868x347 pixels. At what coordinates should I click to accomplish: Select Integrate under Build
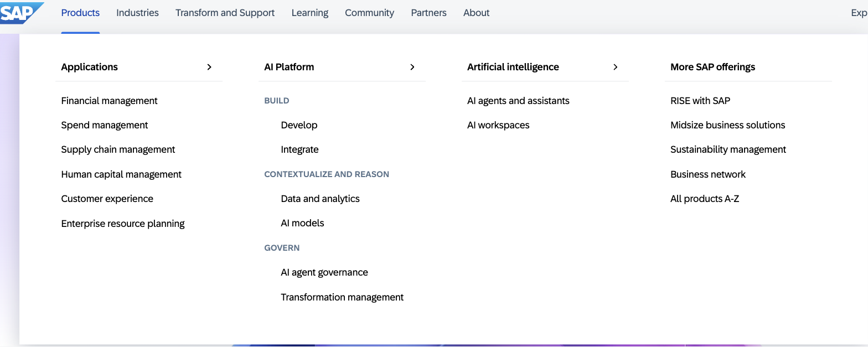(x=299, y=149)
